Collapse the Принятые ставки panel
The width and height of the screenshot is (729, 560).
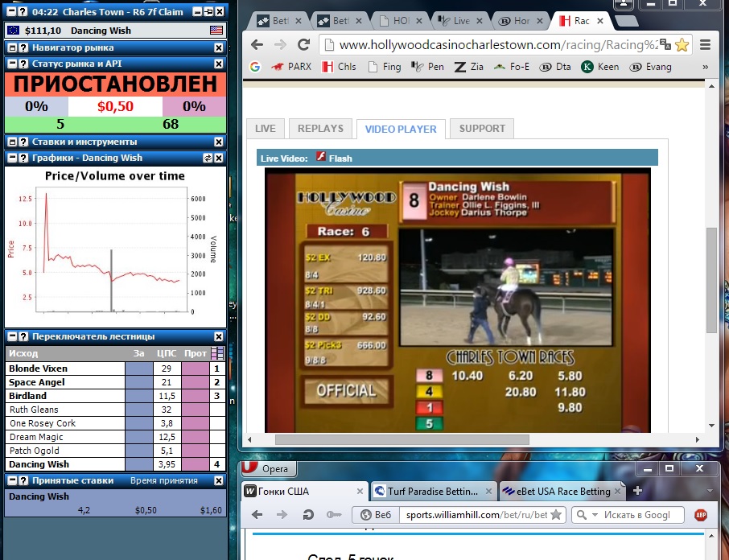click(x=12, y=480)
